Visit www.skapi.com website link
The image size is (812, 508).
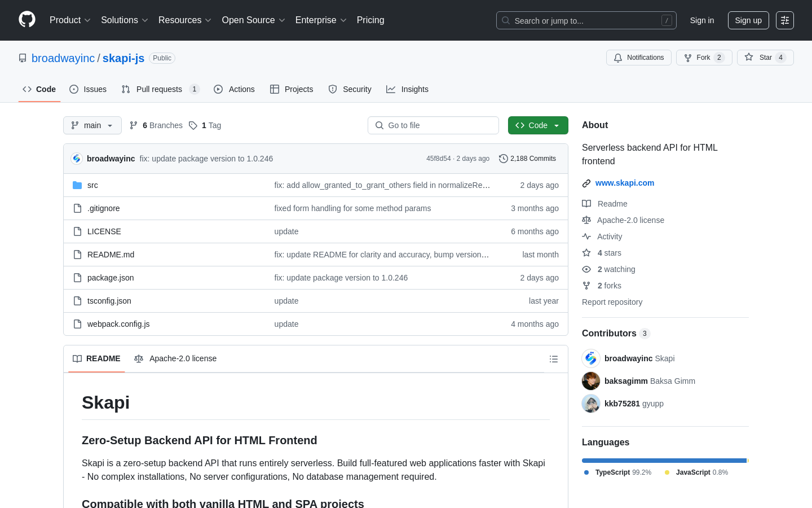tap(625, 183)
